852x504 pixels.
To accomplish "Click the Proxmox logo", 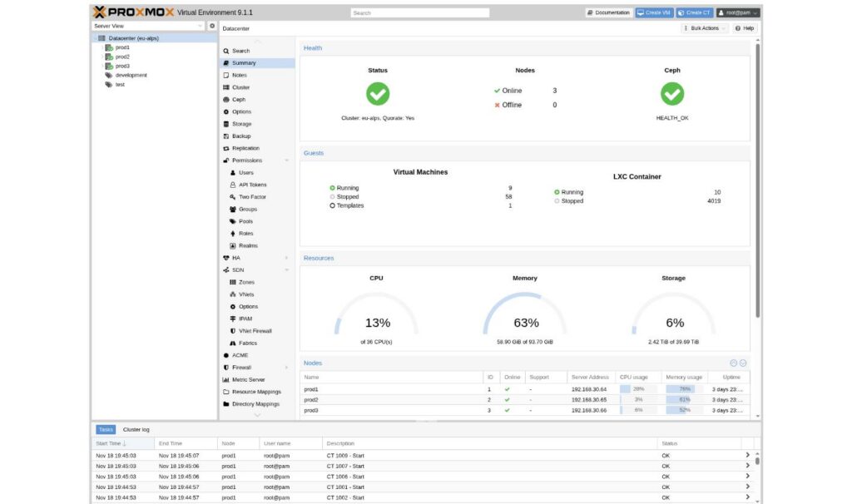I will click(x=134, y=12).
